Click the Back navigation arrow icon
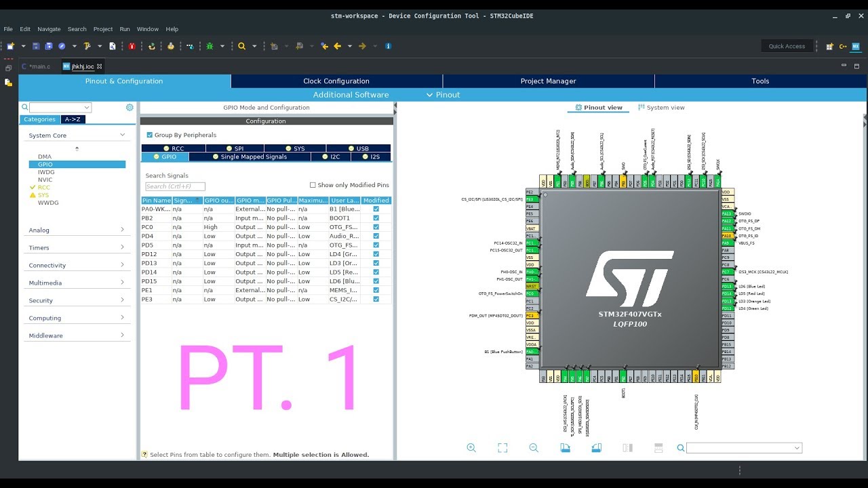 pyautogui.click(x=337, y=46)
